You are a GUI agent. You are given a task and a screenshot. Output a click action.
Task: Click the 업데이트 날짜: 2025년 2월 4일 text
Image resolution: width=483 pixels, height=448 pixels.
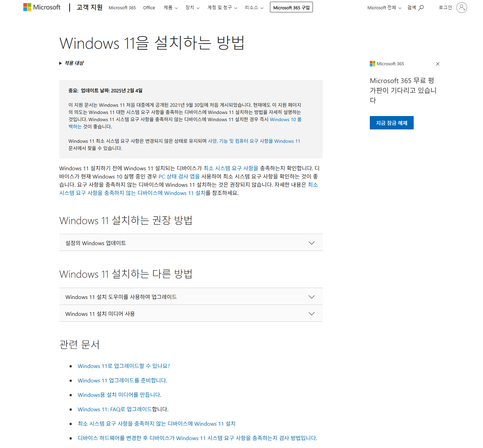coord(111,91)
